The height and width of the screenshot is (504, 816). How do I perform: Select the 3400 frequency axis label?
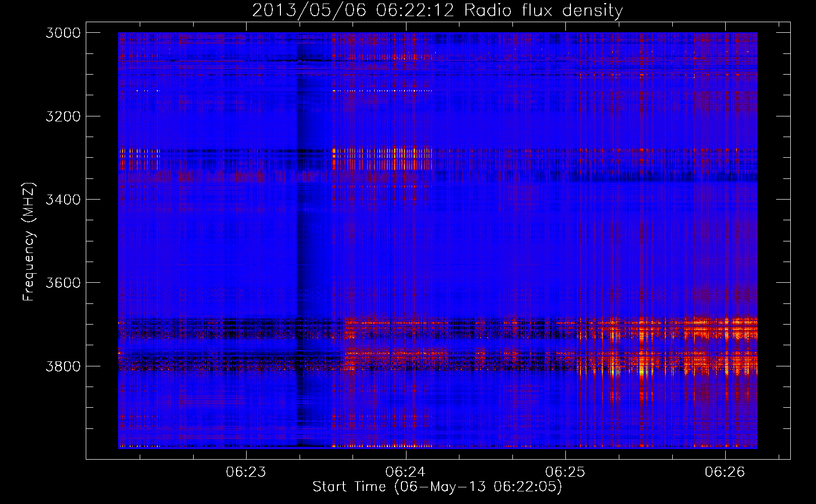63,200
